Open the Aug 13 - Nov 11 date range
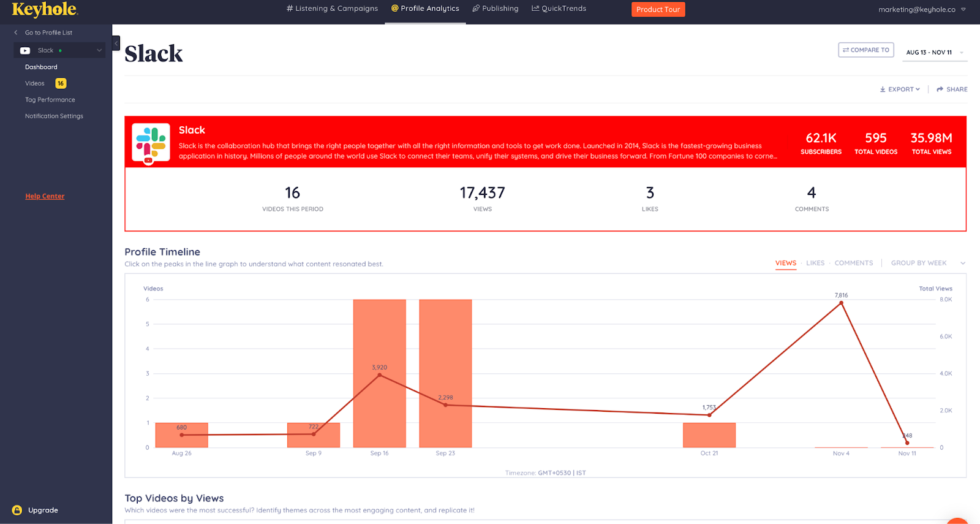980x524 pixels. [x=933, y=52]
